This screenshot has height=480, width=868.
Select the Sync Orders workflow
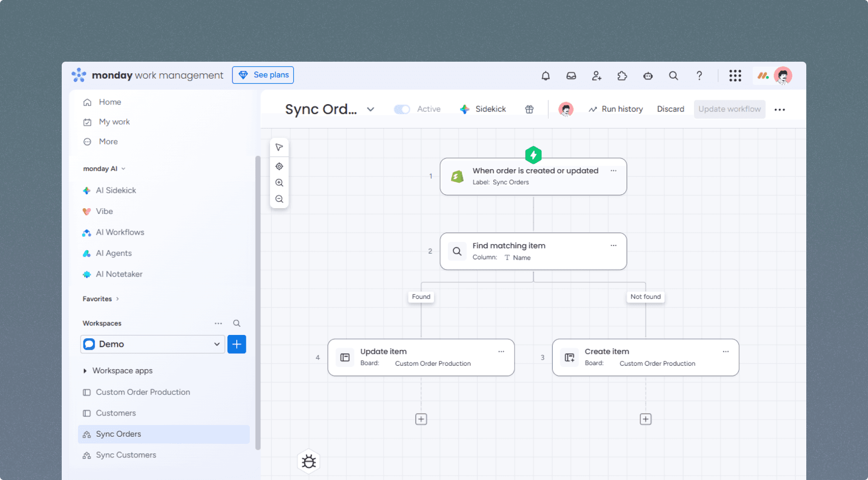coord(164,434)
